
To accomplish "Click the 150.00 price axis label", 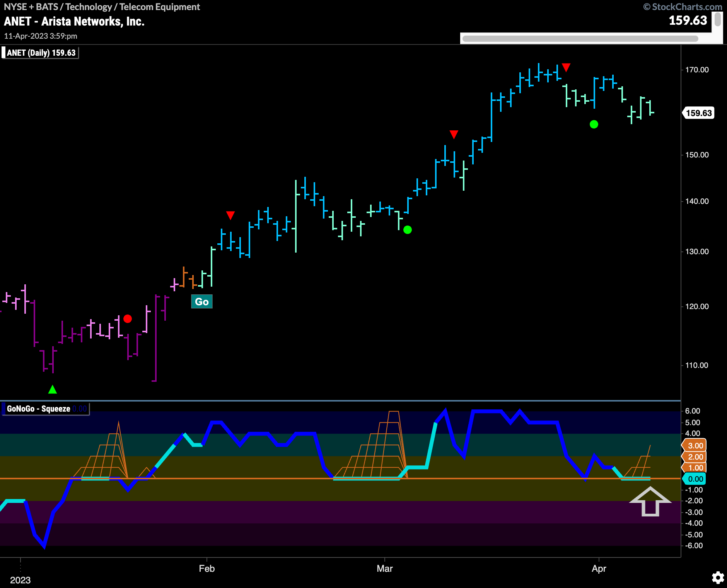I will 697,155.
